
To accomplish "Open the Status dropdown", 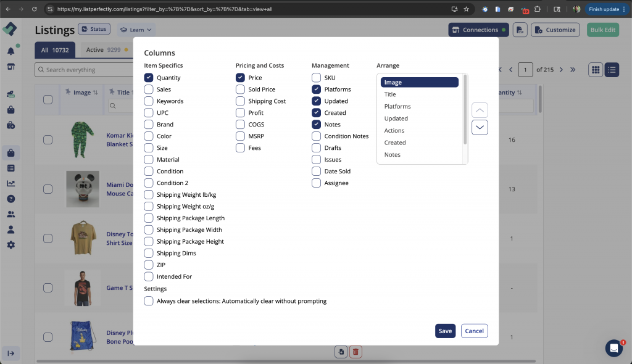I will 94,29.
